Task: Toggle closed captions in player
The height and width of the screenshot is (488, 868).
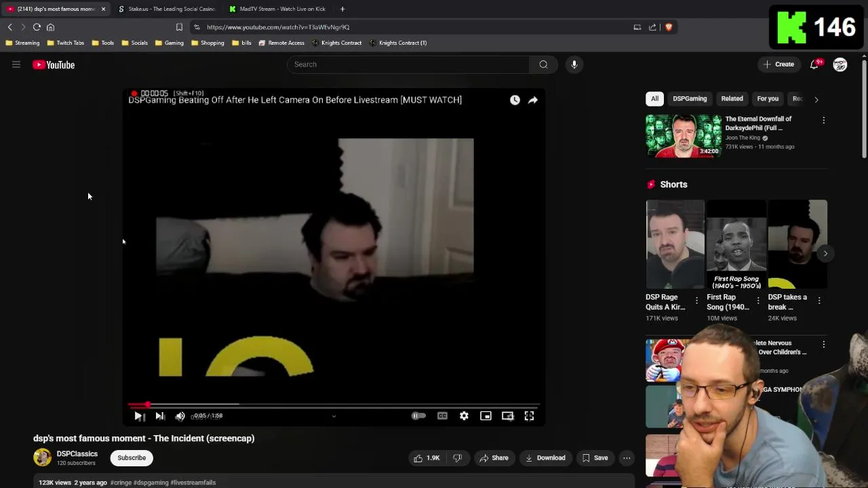Action: [x=442, y=416]
